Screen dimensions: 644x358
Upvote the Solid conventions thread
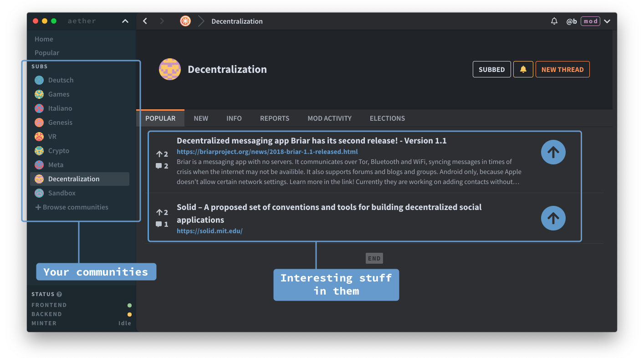[553, 218]
